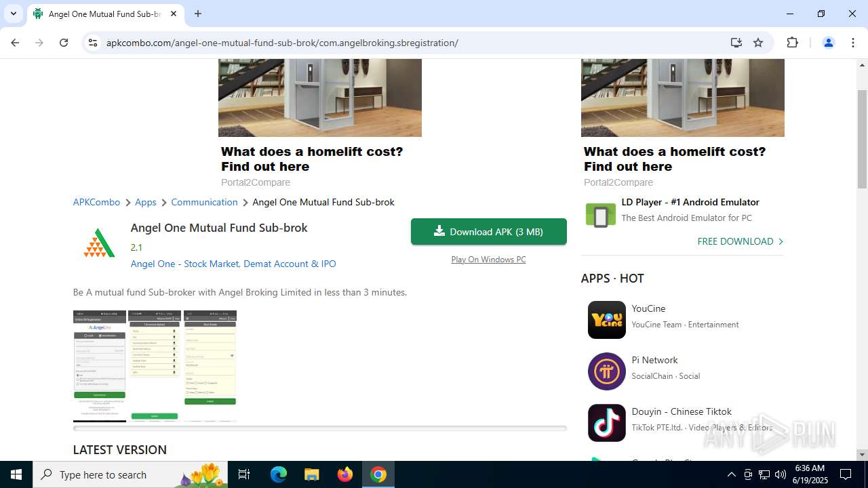
Task: Open File Explorer from taskbar
Action: tap(311, 474)
